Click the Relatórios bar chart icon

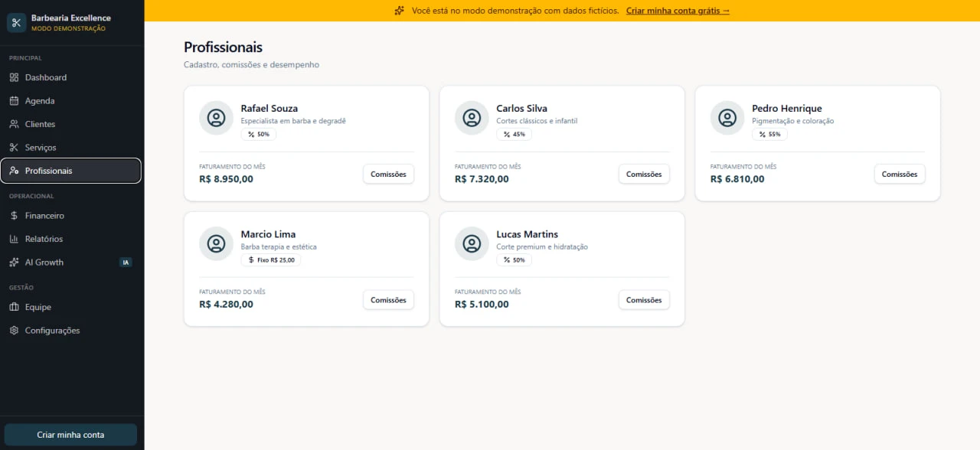14,239
